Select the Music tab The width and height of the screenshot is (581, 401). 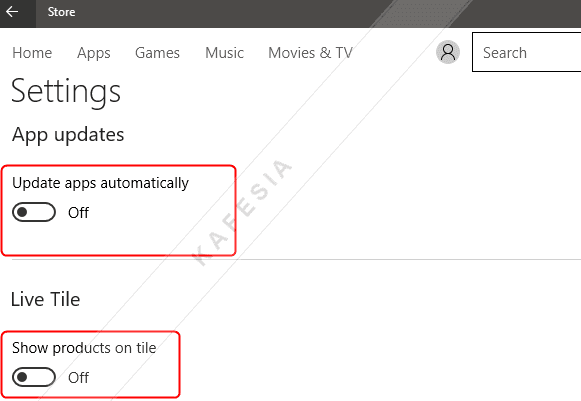point(225,53)
